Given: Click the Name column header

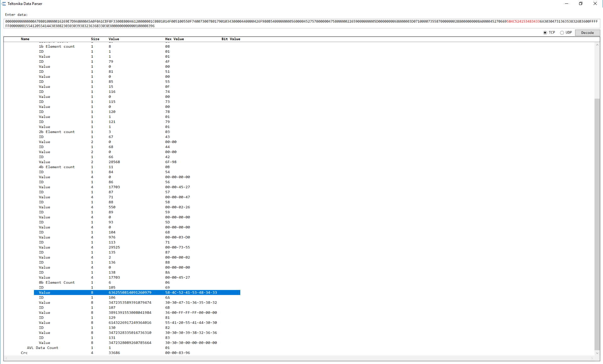Looking at the screenshot, I should (x=25, y=39).
